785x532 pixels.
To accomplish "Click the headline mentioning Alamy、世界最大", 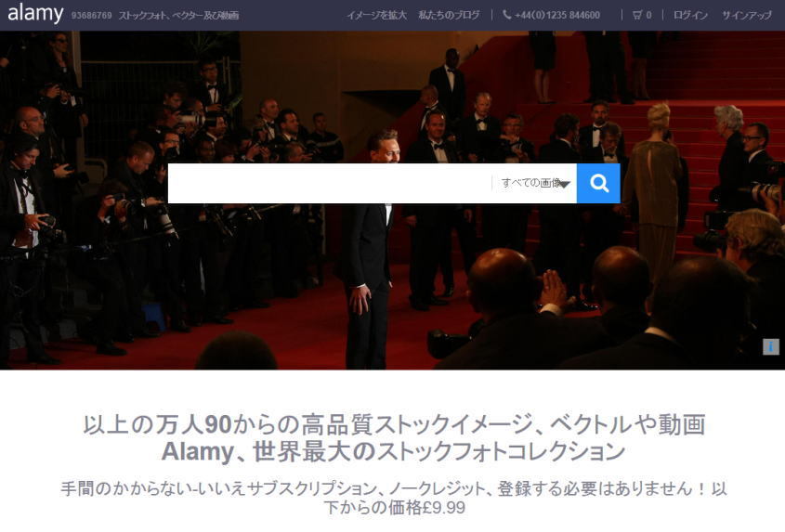I will (x=392, y=452).
